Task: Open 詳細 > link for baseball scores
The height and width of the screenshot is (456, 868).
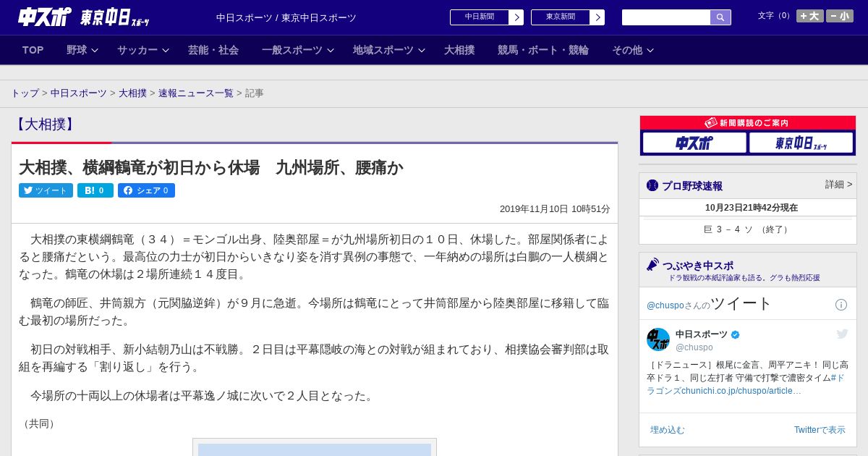Action: [x=838, y=185]
